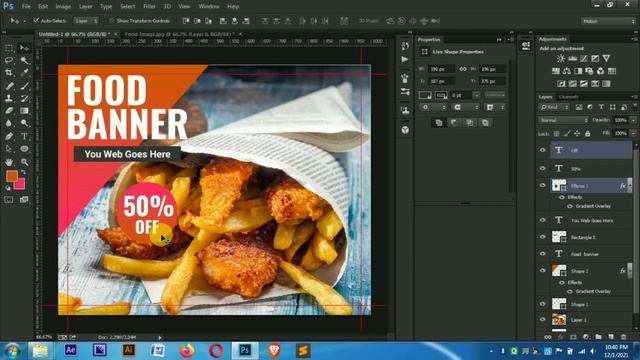
Task: Select the Pen tool
Action: pyautogui.click(x=9, y=136)
